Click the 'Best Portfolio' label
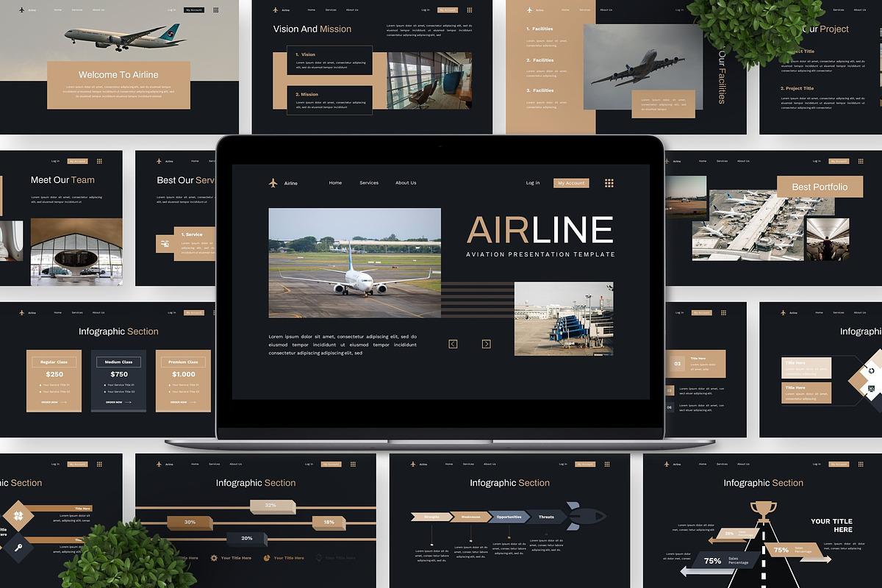Viewport: 882px width, 588px height. click(x=820, y=187)
